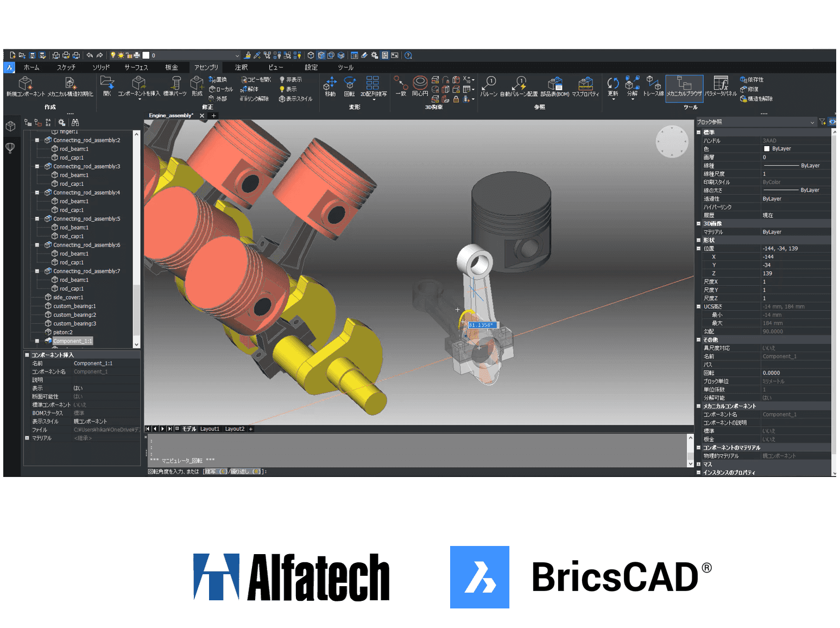Toggle the layer freeze sun icon
Viewport: 840px width, 628px height.
tap(121, 55)
